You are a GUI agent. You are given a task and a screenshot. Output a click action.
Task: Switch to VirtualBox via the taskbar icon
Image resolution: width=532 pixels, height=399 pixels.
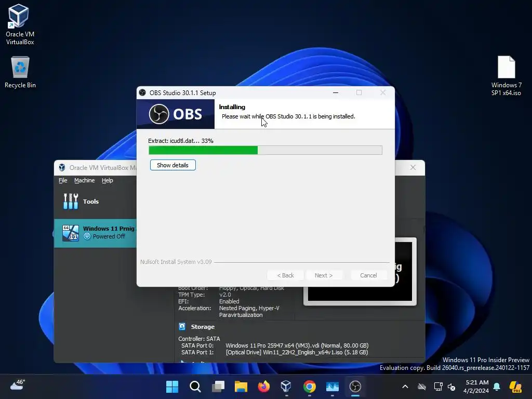click(x=286, y=387)
